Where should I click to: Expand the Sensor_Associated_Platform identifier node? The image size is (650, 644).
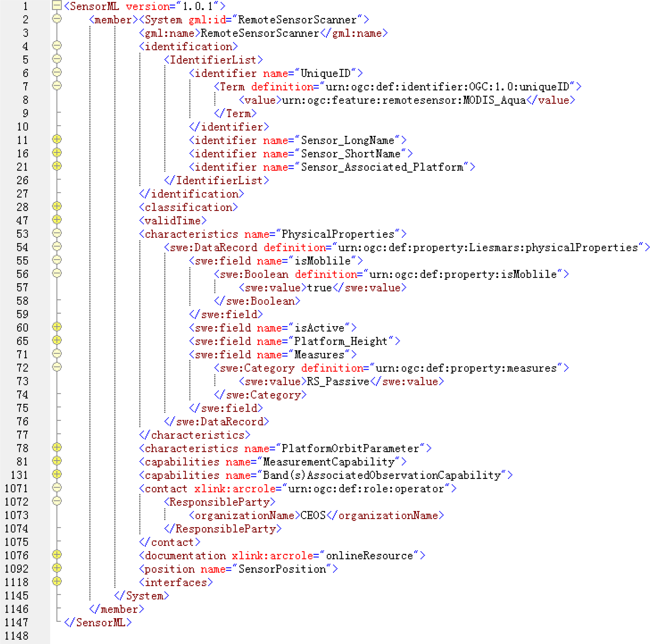tap(57, 166)
